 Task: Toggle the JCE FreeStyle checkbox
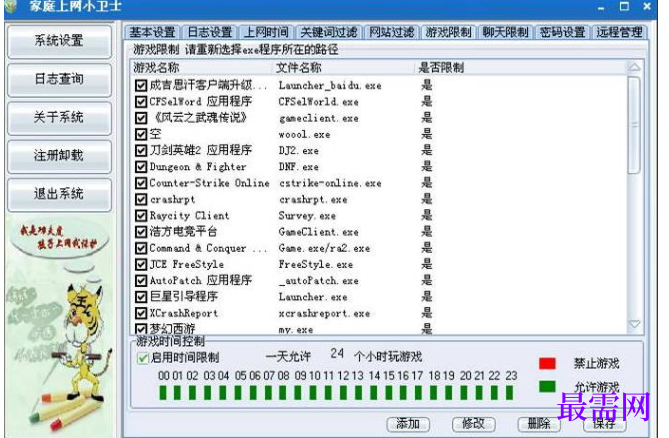141,264
